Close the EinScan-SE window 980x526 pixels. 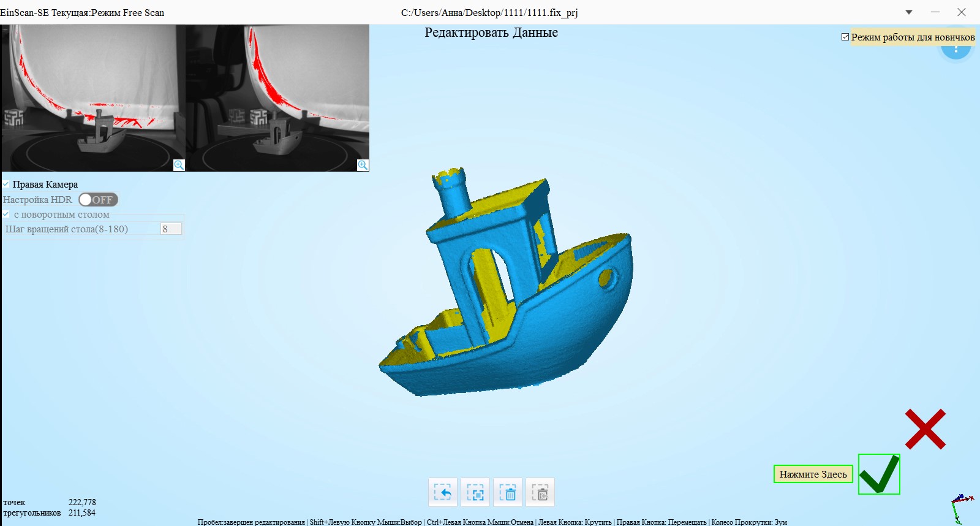click(962, 12)
